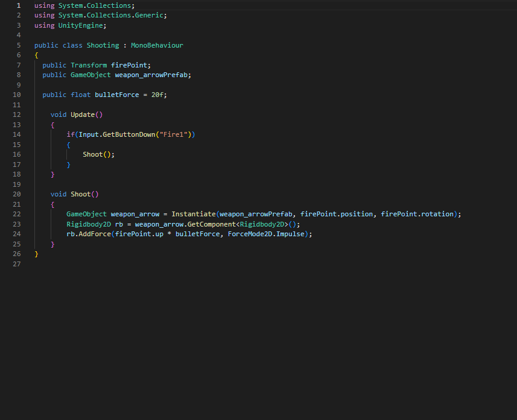
Task: Place cursor on MonoBehaviour base class
Action: click(157, 45)
